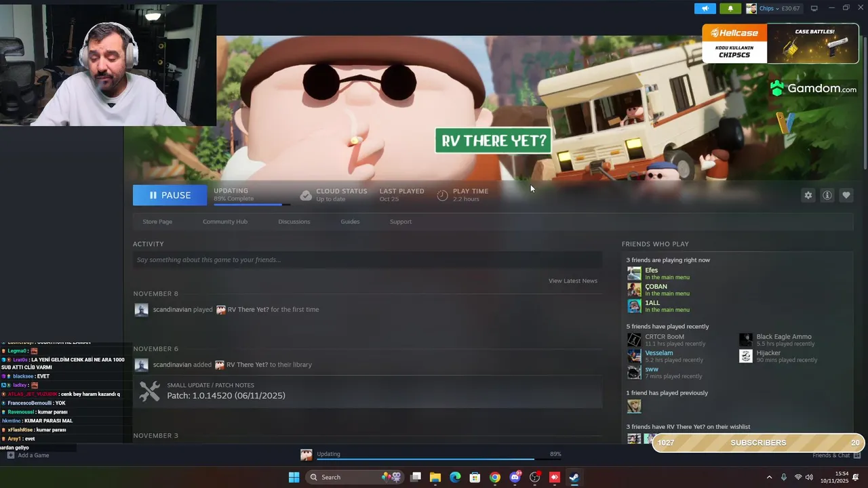This screenshot has width=868, height=488.
Task: Click the Hellcase ad banner
Action: point(781,43)
